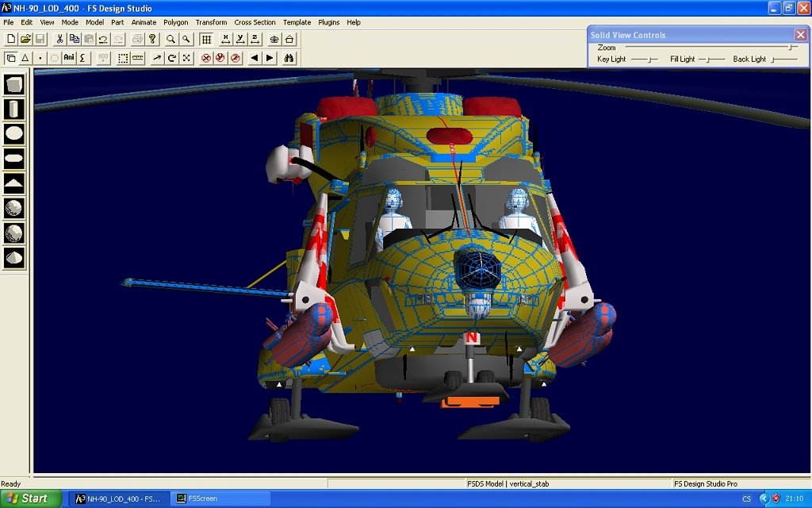812x508 pixels.
Task: Click the CS language indicator in tray
Action: (746, 498)
